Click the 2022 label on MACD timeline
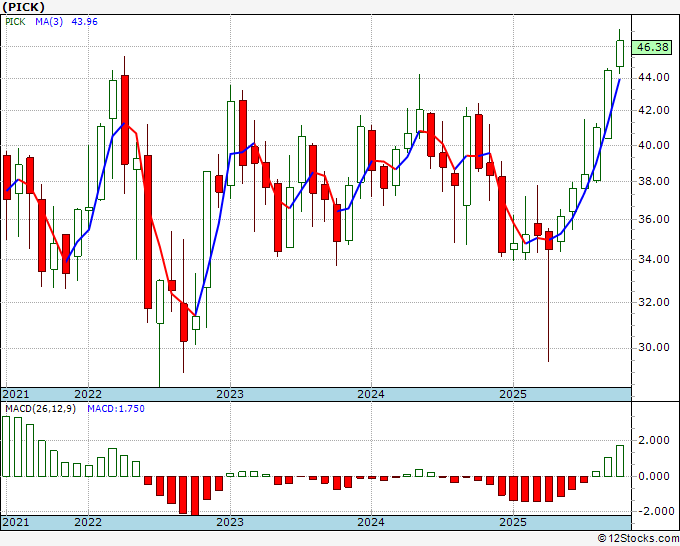This screenshot has height=546, width=680. tap(88, 522)
